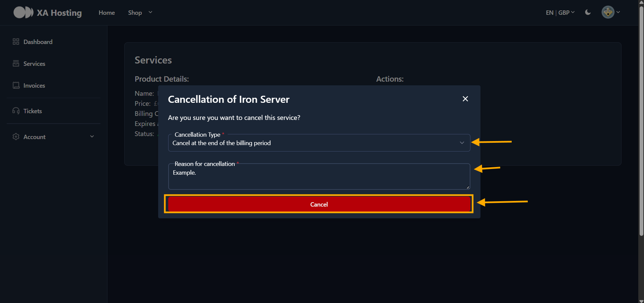The image size is (644, 303).
Task: Click the Account gear icon
Action: click(16, 137)
